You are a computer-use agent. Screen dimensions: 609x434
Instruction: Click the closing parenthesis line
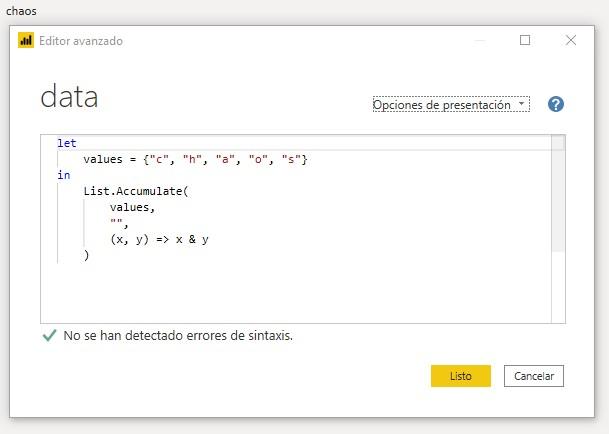[87, 255]
